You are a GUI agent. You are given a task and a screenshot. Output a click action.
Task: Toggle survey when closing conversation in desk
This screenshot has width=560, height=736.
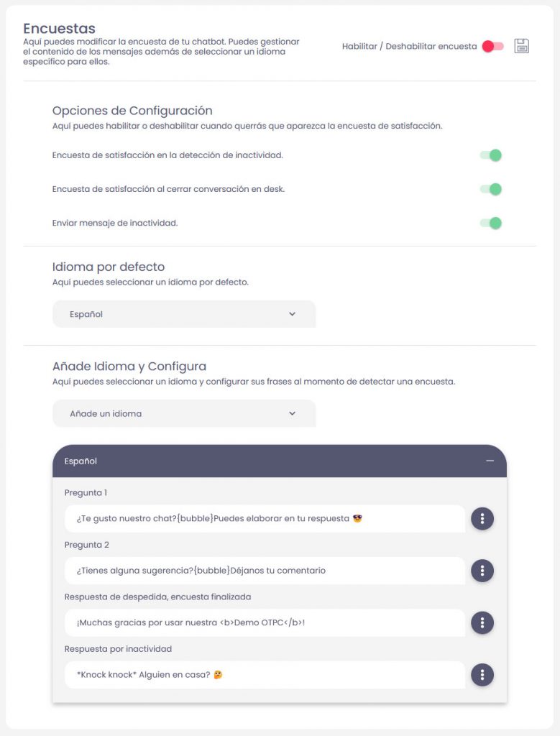click(x=491, y=189)
